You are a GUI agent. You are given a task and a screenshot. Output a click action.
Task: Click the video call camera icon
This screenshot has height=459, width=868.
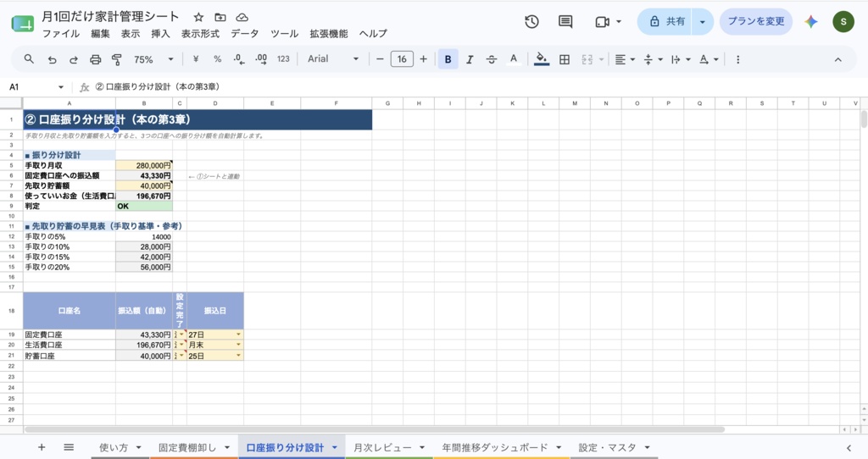coord(603,21)
